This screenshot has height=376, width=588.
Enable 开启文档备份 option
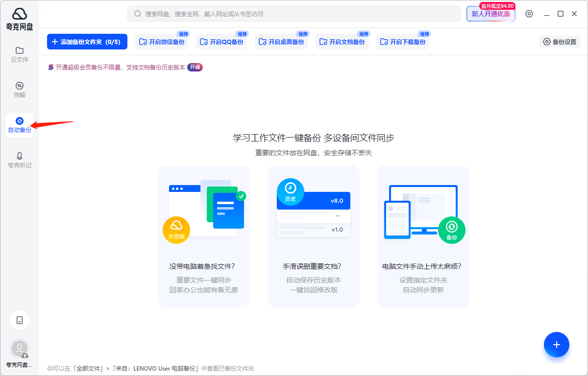point(343,42)
